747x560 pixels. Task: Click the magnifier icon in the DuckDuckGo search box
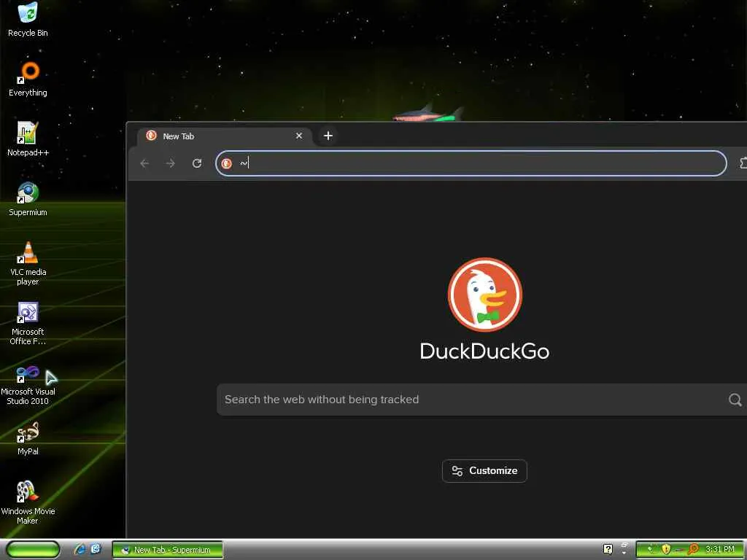point(735,400)
